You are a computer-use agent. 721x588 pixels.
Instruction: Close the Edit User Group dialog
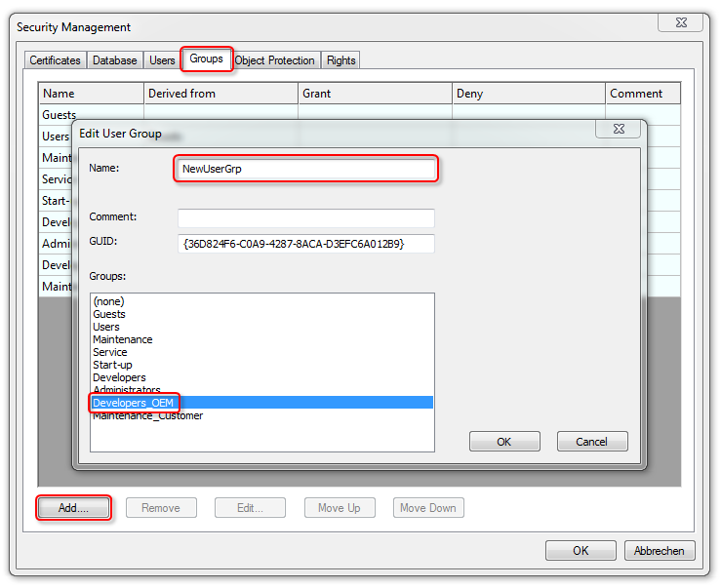click(x=619, y=129)
